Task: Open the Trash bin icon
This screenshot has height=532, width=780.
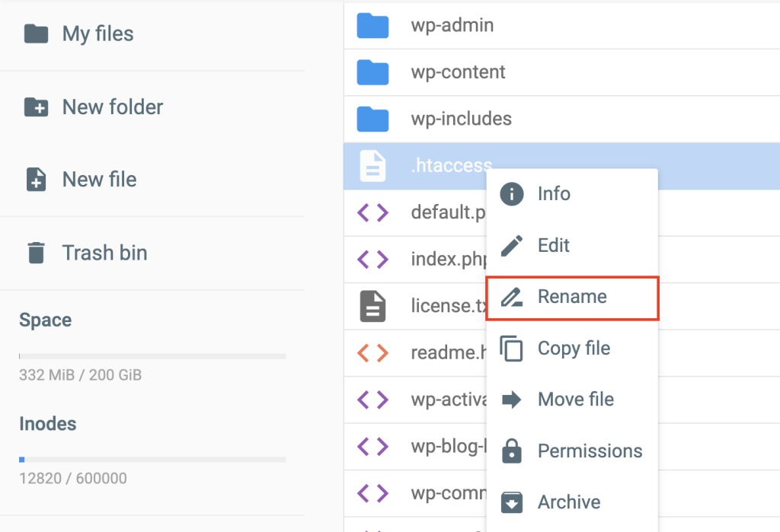Action: pyautogui.click(x=36, y=253)
